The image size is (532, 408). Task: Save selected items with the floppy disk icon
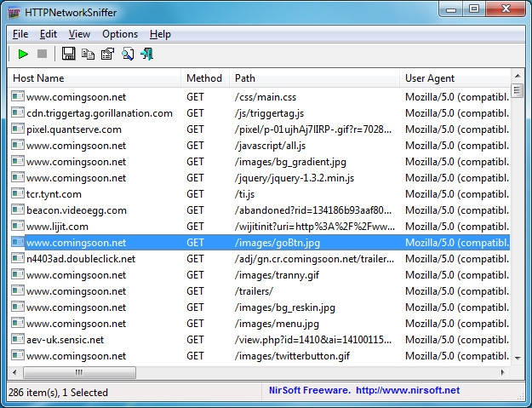(x=68, y=54)
